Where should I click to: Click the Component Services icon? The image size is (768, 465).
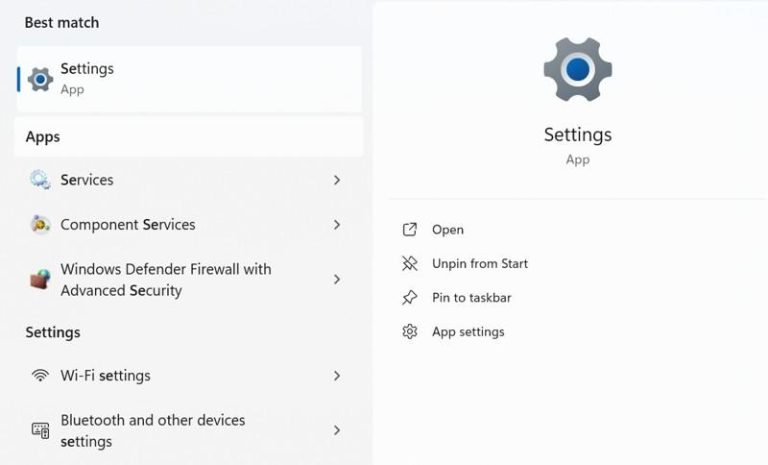[x=40, y=225]
